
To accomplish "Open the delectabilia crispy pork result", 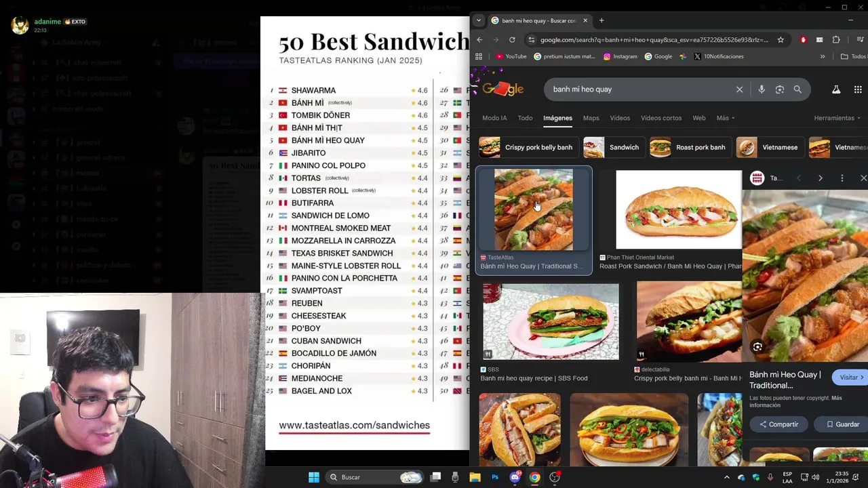I will pos(688,322).
